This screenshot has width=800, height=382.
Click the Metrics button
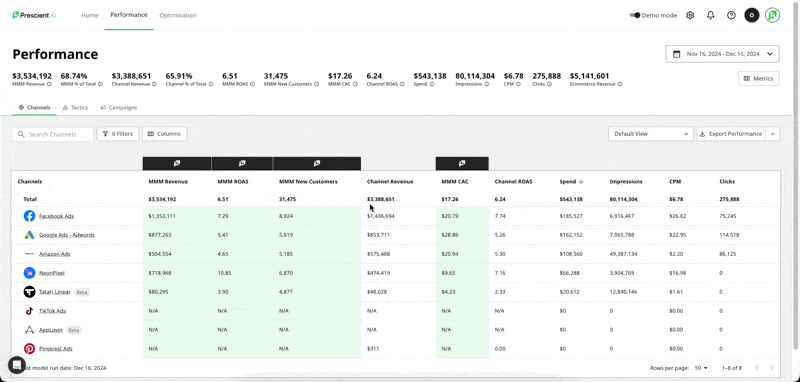pyautogui.click(x=758, y=79)
